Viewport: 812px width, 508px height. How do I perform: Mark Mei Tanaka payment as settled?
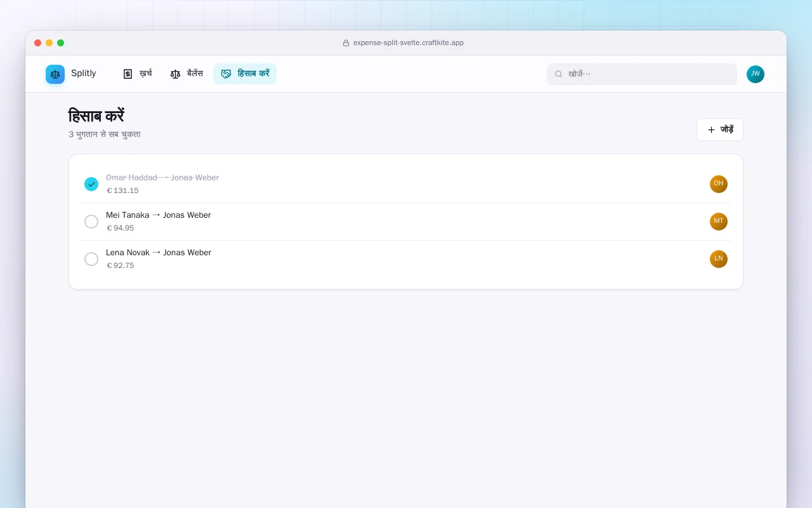pos(91,222)
